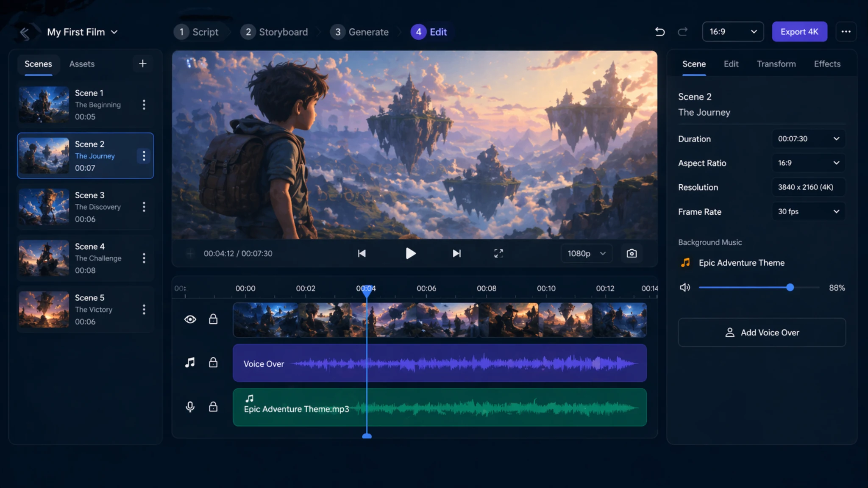Open Scene 1 options three-dot menu
The width and height of the screenshot is (868, 488).
144,105
